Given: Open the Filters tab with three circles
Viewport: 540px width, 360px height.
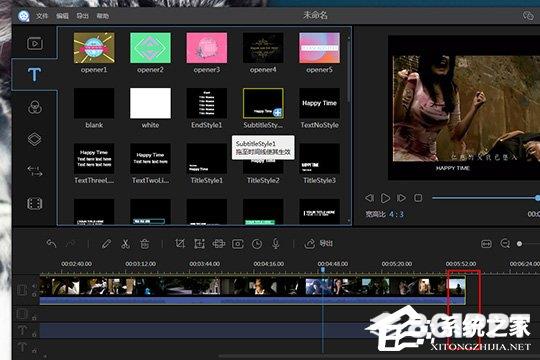Looking at the screenshot, I should pos(35,107).
